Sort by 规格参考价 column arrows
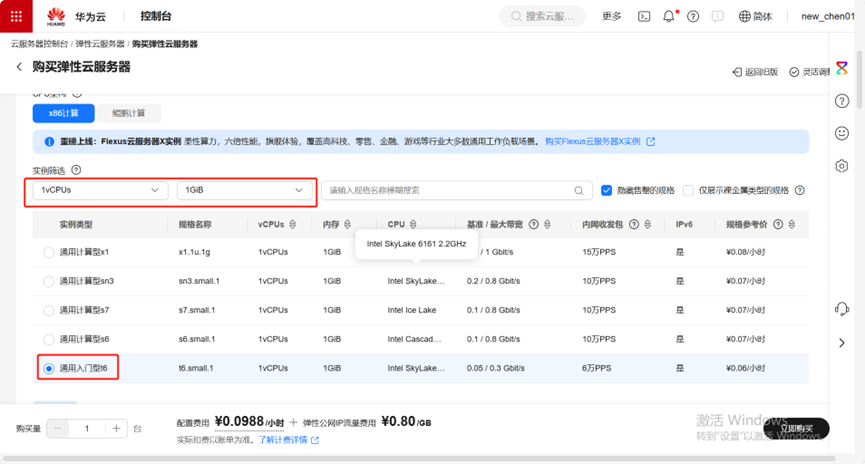The width and height of the screenshot is (865, 464). tap(791, 225)
